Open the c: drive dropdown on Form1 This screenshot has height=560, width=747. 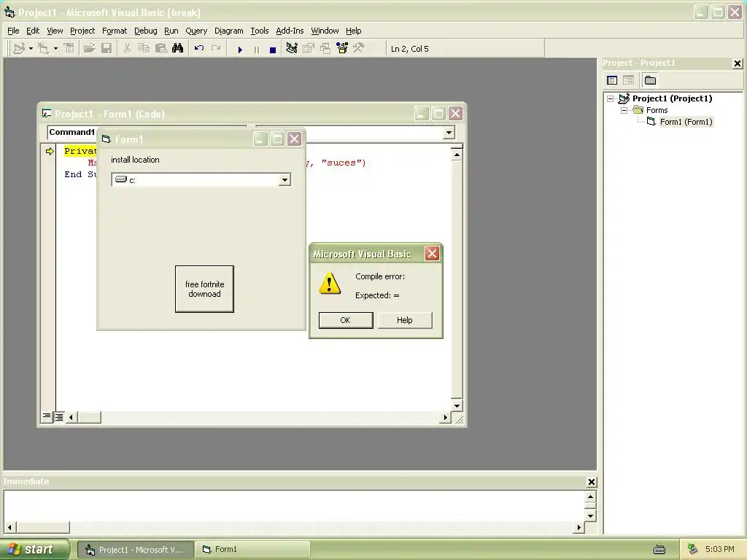(x=285, y=180)
